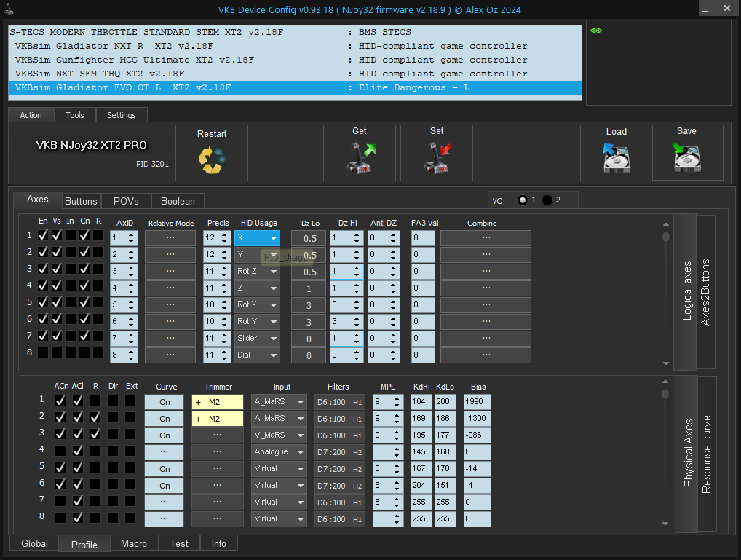Viewport: 741px width, 560px height.
Task: Toggle ACn checkbox for physical axis 1
Action: tap(60, 401)
